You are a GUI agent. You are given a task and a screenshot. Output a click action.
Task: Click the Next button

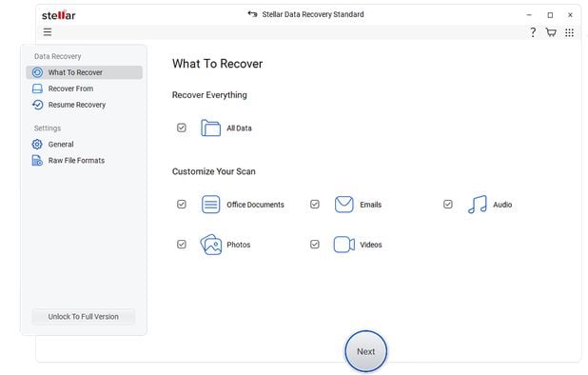click(366, 351)
